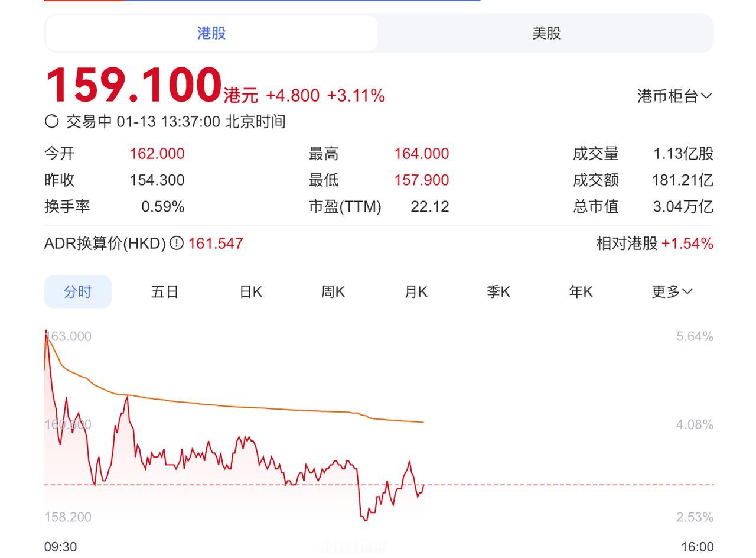Select the 分时 minute chart view

tap(76, 291)
